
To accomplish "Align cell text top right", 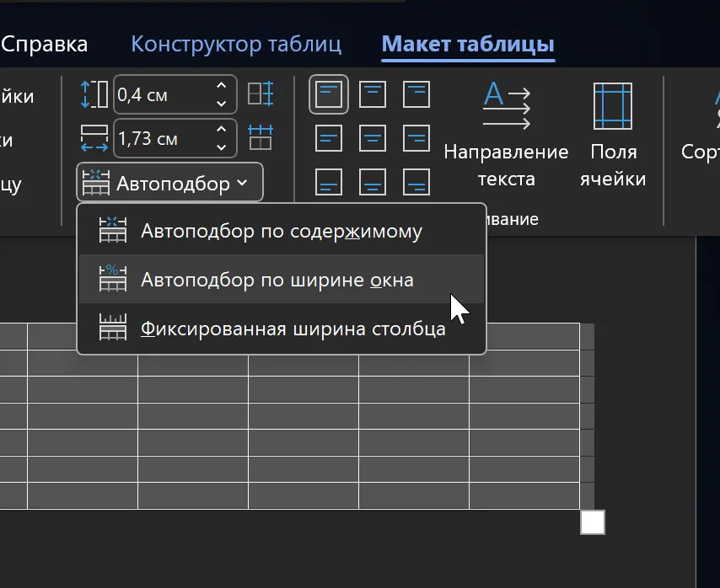I will coord(416,94).
